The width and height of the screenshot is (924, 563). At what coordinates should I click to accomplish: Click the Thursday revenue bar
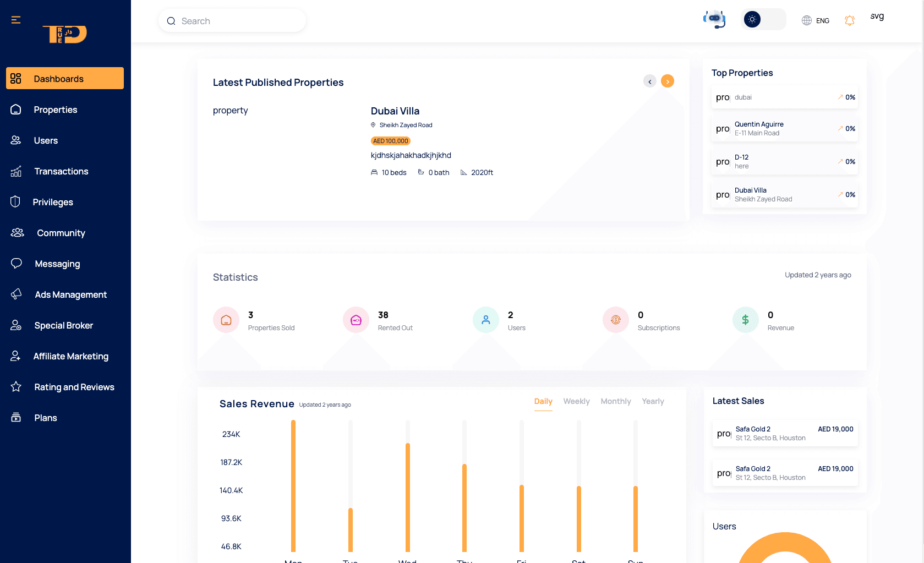464,508
